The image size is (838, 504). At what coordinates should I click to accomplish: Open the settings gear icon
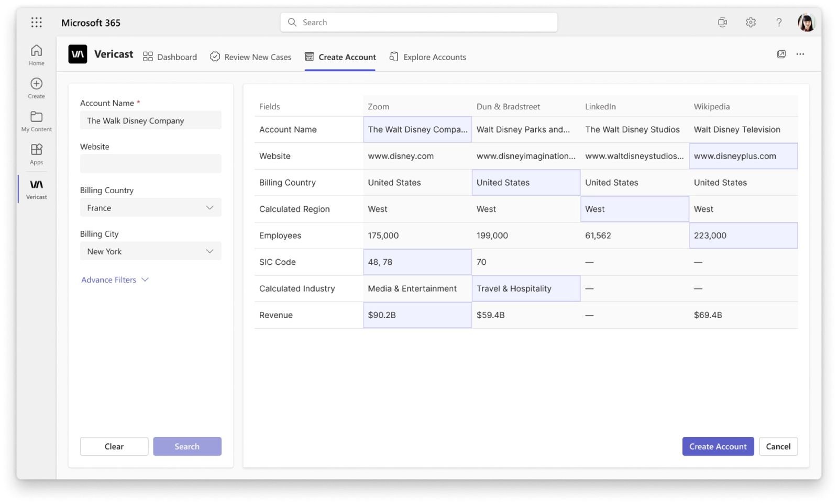(751, 23)
